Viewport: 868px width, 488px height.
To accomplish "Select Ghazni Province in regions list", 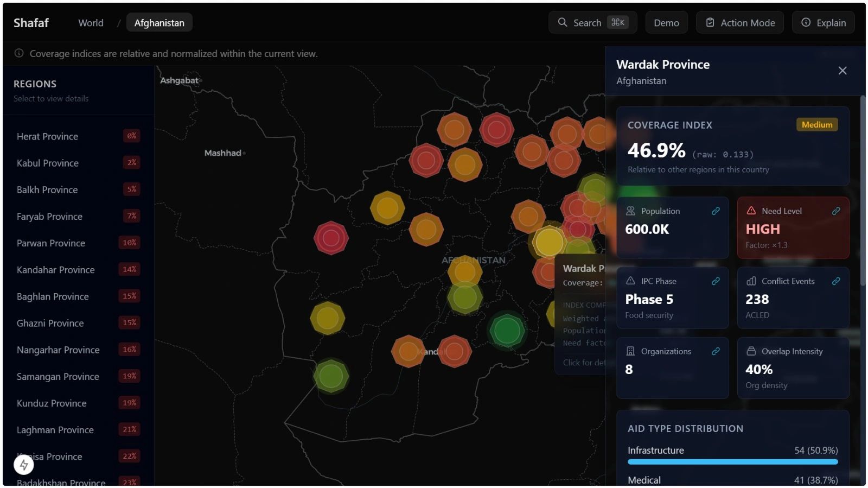I will (78, 322).
